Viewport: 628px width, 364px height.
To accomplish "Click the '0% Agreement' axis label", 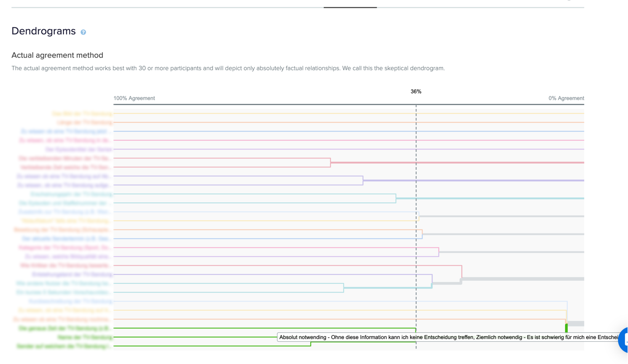I will (x=566, y=98).
